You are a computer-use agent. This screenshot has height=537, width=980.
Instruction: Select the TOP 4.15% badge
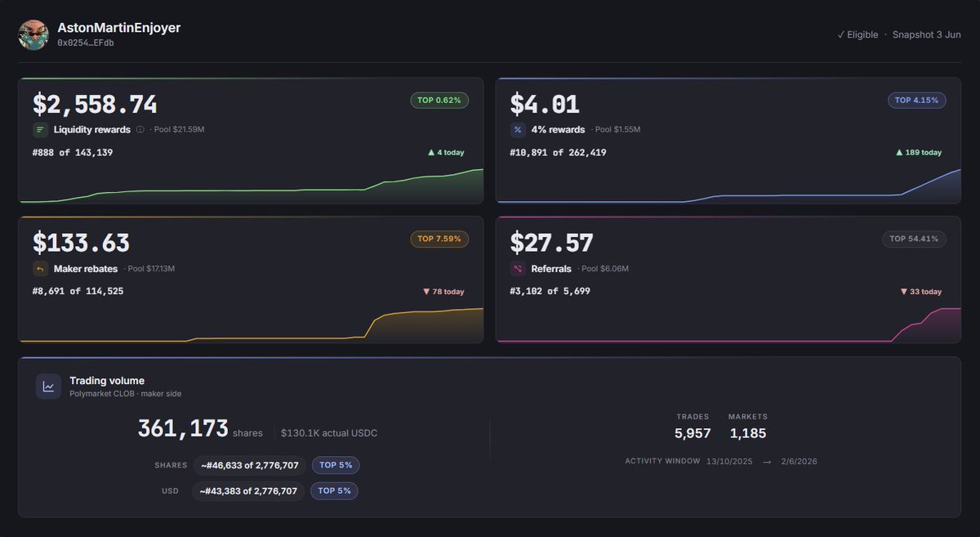[917, 101]
